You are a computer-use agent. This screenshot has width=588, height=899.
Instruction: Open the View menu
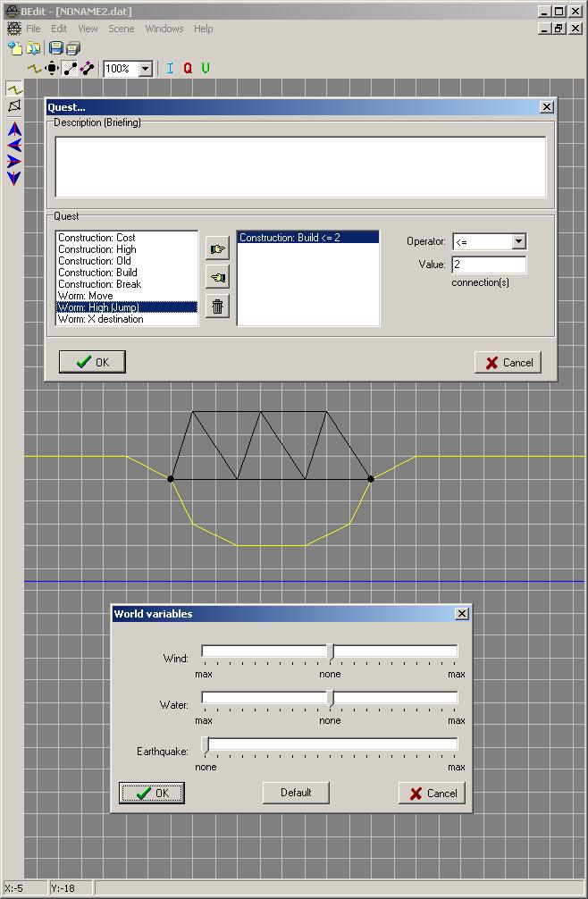coord(88,29)
